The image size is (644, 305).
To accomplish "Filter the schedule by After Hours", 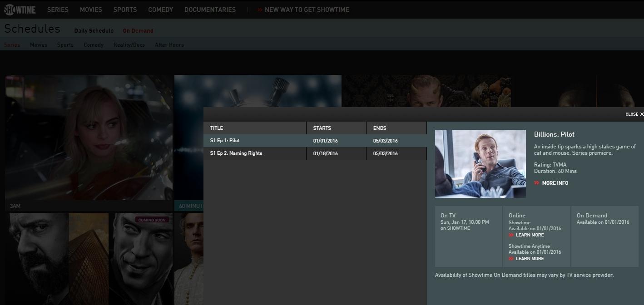I will [169, 45].
